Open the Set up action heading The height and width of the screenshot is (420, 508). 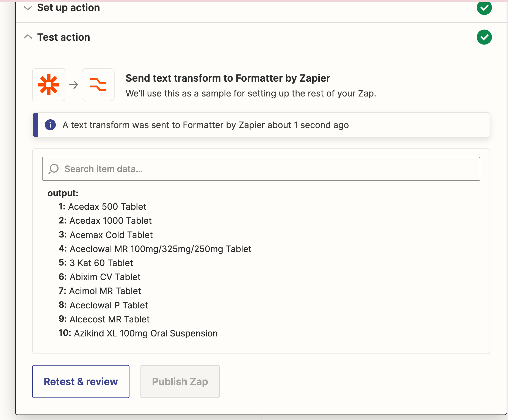[68, 8]
